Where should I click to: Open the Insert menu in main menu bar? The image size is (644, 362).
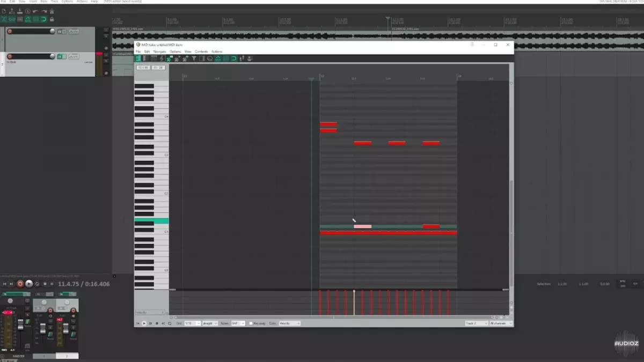point(32,2)
